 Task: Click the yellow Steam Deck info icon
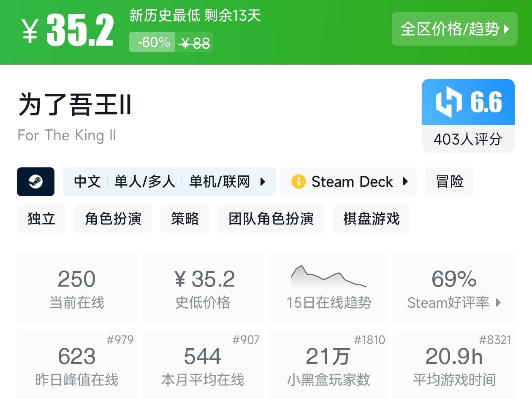point(298,182)
